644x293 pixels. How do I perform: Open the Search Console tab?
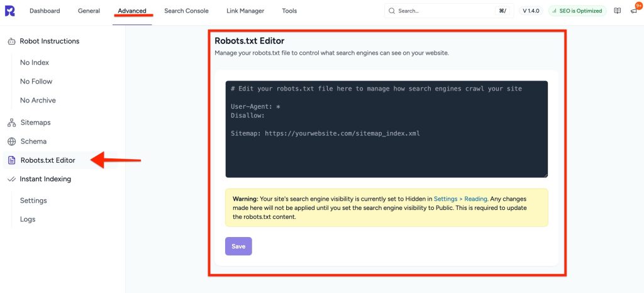[x=186, y=11]
